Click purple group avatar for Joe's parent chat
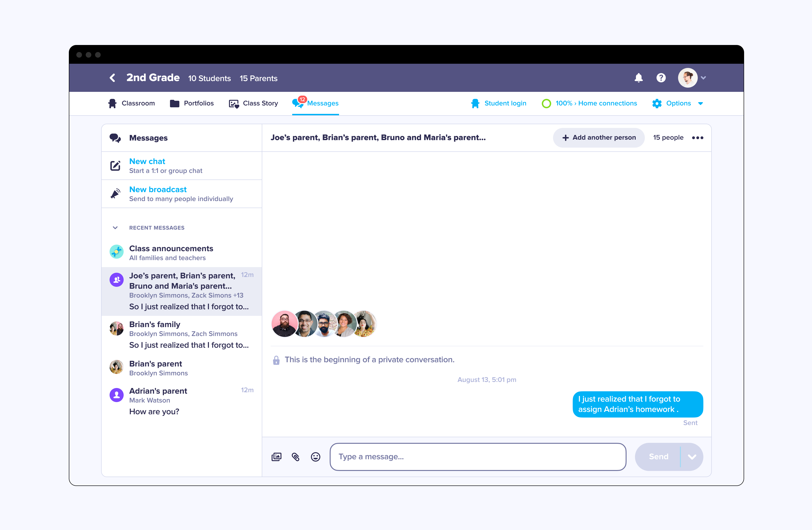Image resolution: width=812 pixels, height=530 pixels. click(116, 280)
